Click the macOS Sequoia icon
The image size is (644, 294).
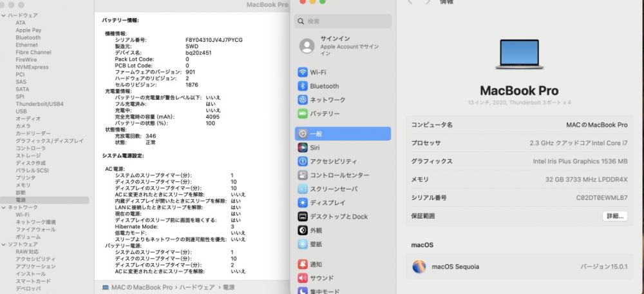pos(419,266)
